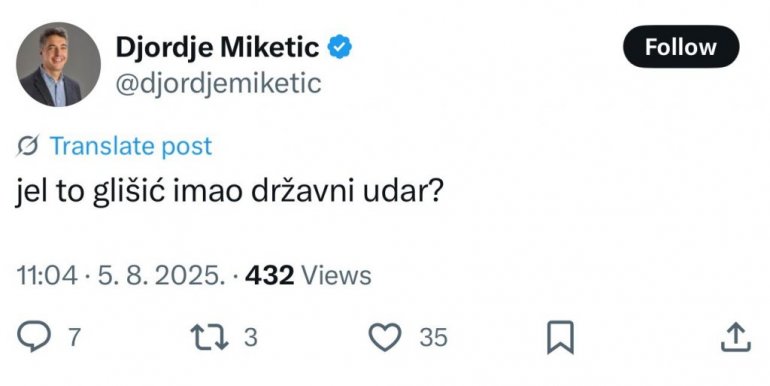
Task: Open the Djordje Miketic display name
Action: 218,48
